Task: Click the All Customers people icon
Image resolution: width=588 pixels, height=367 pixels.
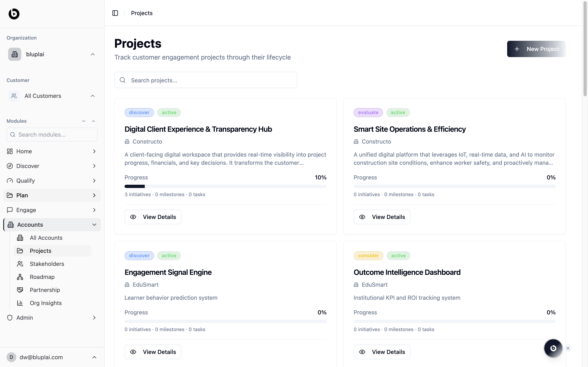Action: pos(14,96)
